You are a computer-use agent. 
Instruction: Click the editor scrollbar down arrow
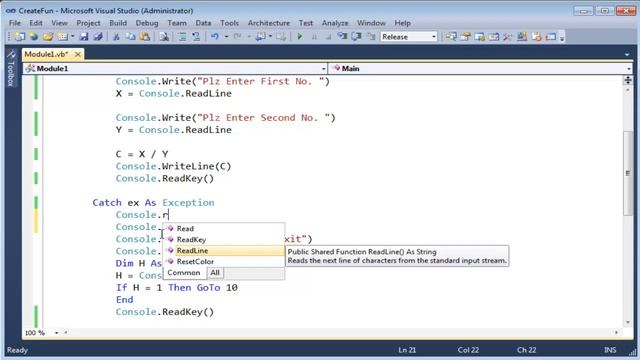tap(628, 323)
